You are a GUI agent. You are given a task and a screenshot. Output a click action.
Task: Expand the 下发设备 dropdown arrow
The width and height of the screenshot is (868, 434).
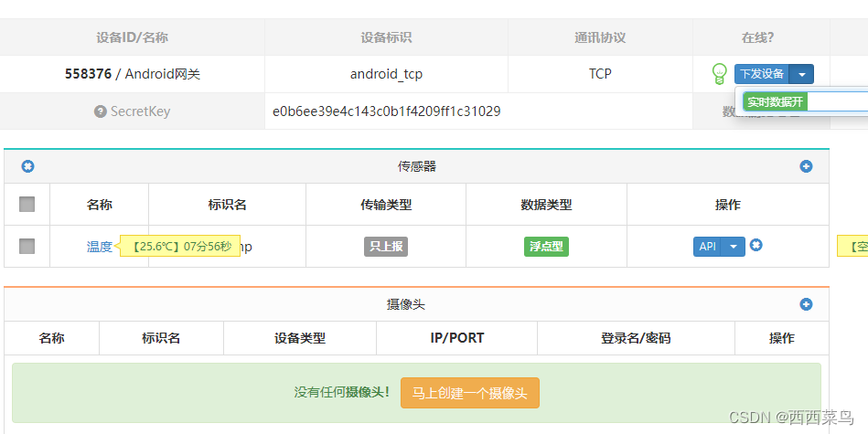[x=801, y=74]
